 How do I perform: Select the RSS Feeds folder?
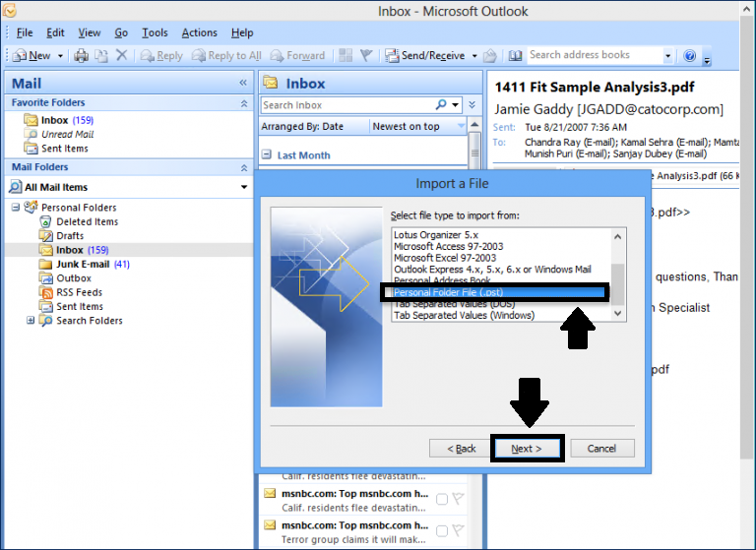[x=71, y=292]
